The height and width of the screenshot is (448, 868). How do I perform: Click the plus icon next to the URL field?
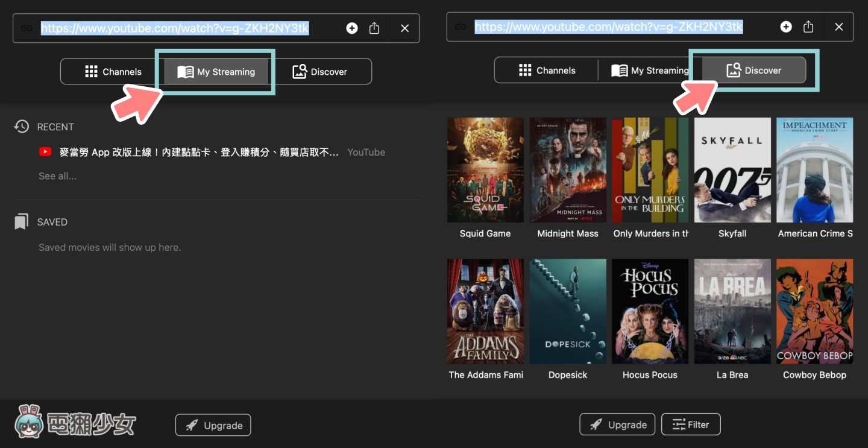coord(351,28)
